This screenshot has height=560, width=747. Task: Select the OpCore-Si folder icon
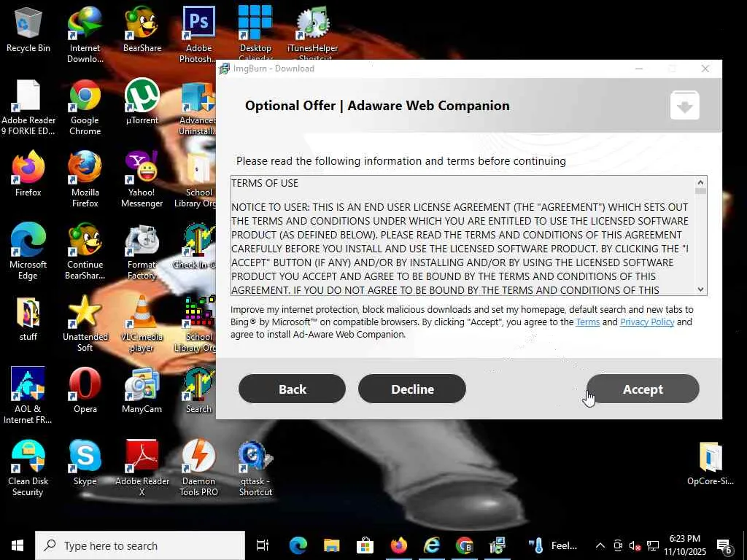pos(711,463)
